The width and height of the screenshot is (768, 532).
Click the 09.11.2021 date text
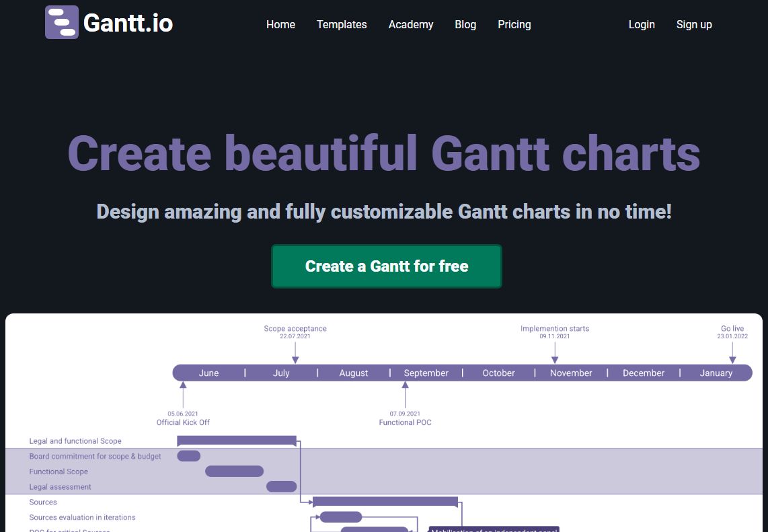coord(554,336)
